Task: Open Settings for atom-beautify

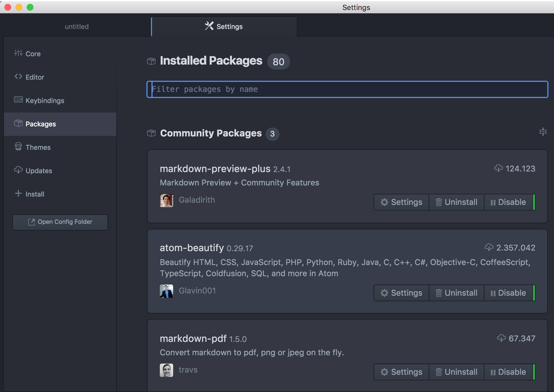Action: 401,293
